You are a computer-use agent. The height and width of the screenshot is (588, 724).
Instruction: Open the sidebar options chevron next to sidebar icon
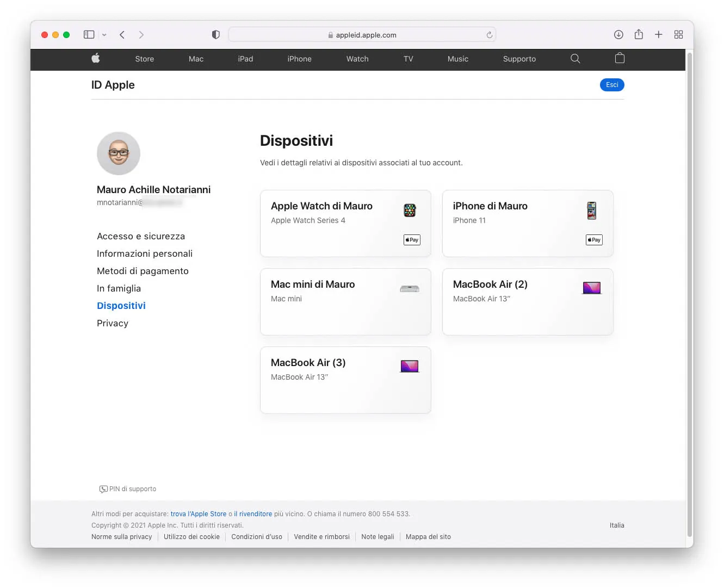click(104, 34)
